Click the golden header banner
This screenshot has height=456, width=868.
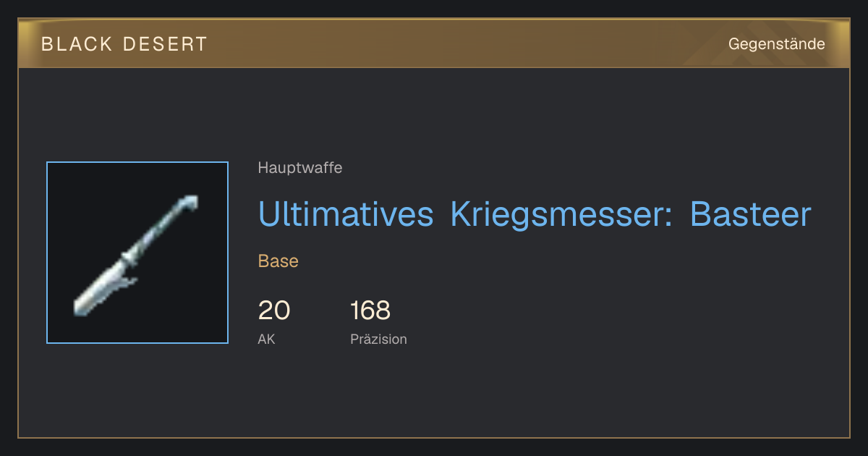tap(434, 43)
